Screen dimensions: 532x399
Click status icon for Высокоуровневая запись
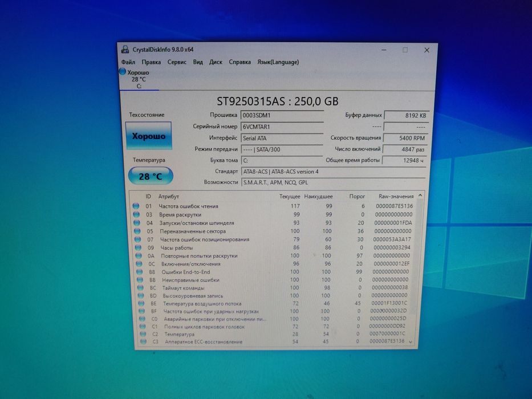tap(141, 295)
